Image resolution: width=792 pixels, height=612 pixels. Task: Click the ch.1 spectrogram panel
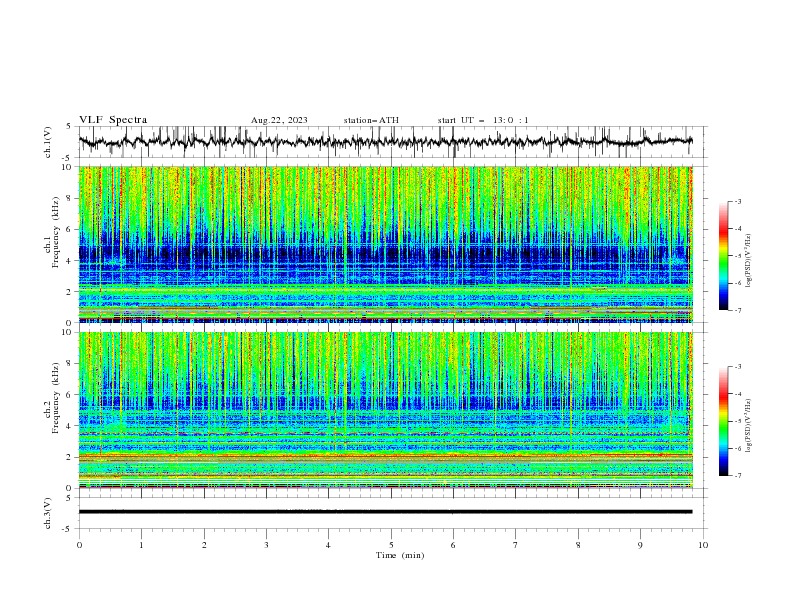pos(386,244)
